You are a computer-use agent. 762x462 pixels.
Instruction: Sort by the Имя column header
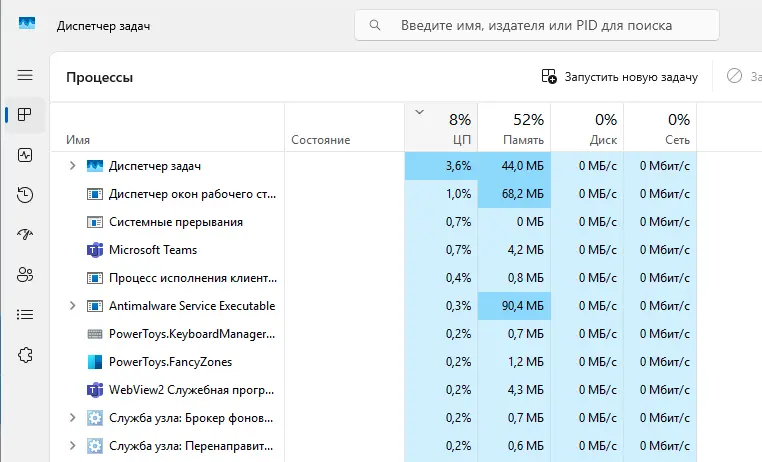point(167,127)
